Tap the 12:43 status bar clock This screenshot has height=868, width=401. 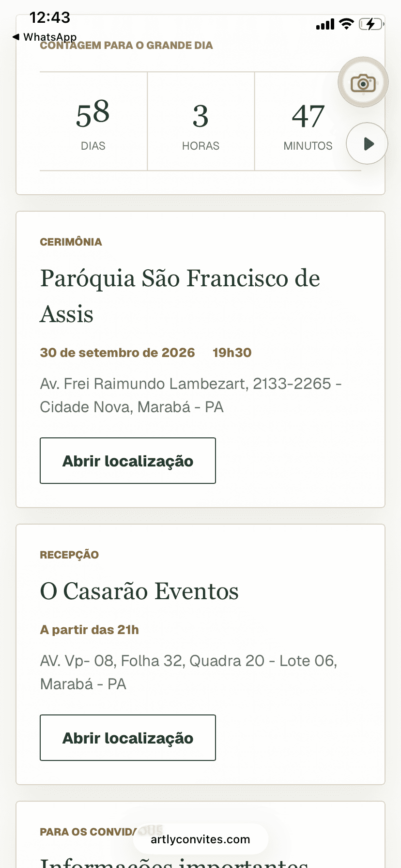pyautogui.click(x=50, y=17)
